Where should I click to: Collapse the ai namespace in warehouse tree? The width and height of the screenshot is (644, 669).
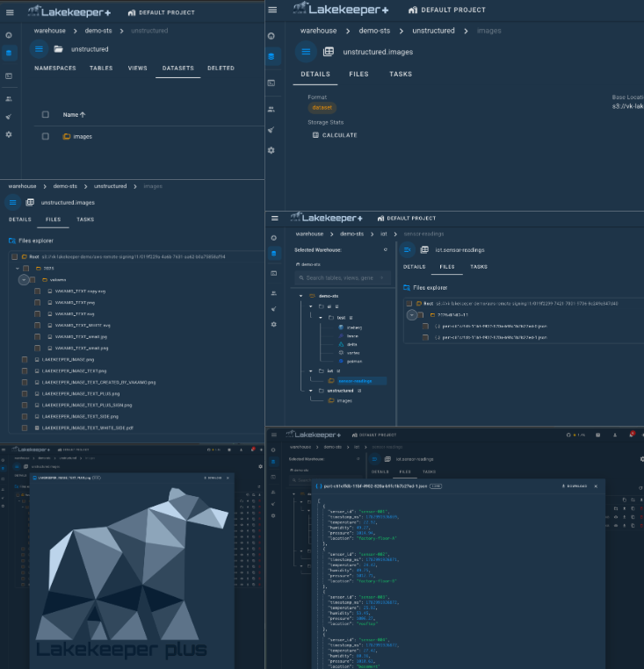click(x=311, y=306)
